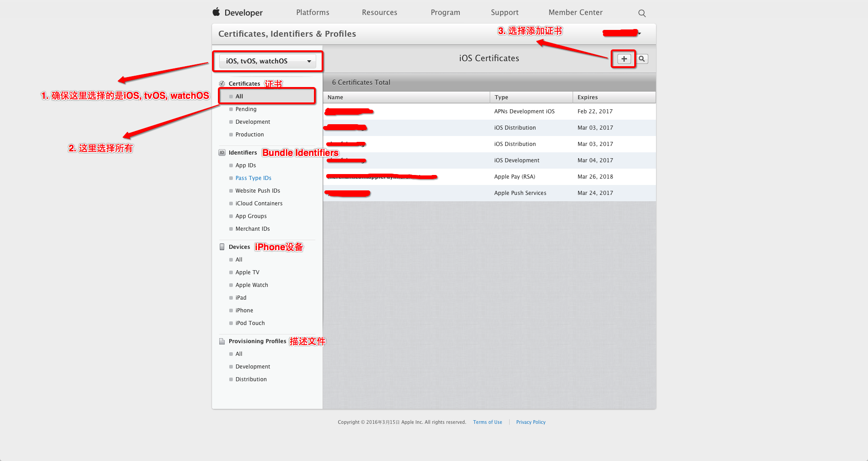Viewport: 868px width, 461px height.
Task: Select the iOS Development certificate row
Action: point(489,160)
